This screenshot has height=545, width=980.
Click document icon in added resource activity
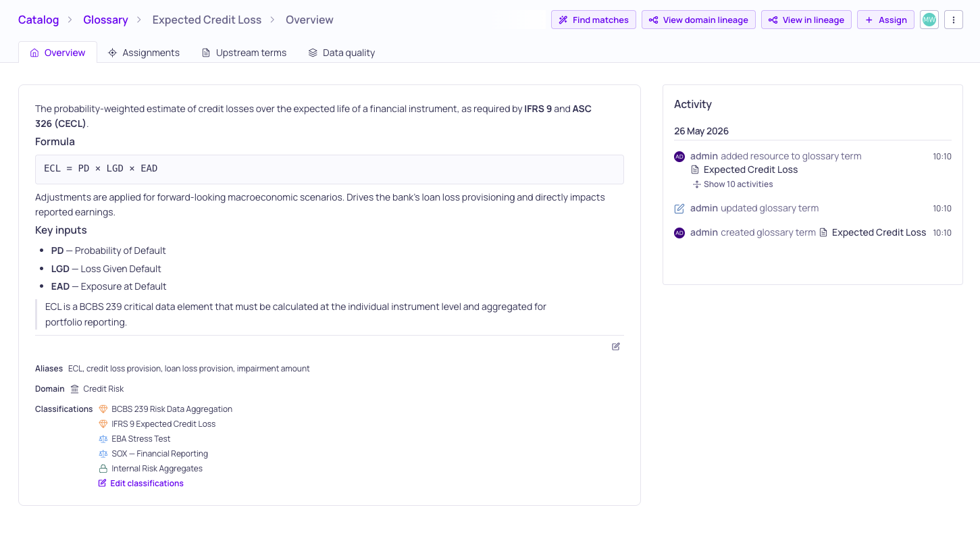[695, 170]
